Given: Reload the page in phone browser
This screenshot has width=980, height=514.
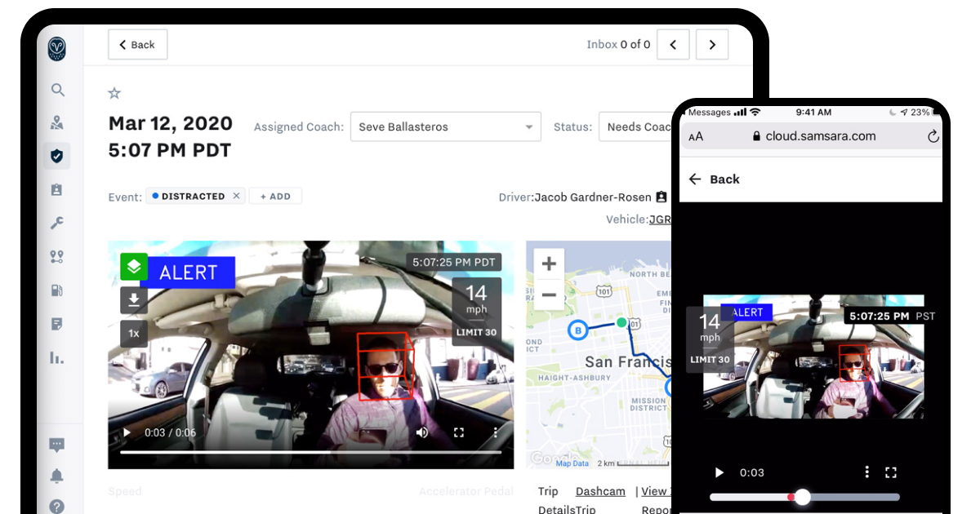Looking at the screenshot, I should (933, 137).
